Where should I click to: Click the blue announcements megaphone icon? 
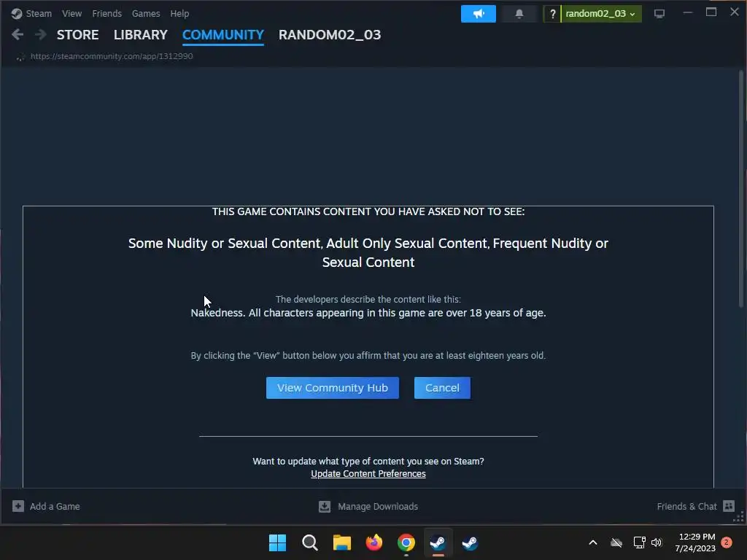click(479, 14)
